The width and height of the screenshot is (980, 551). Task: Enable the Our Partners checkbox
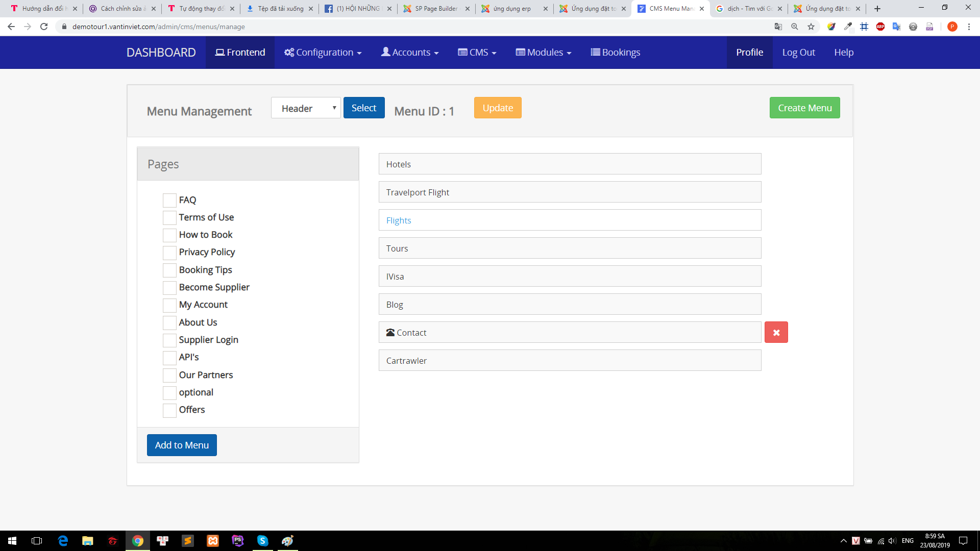[x=169, y=375]
